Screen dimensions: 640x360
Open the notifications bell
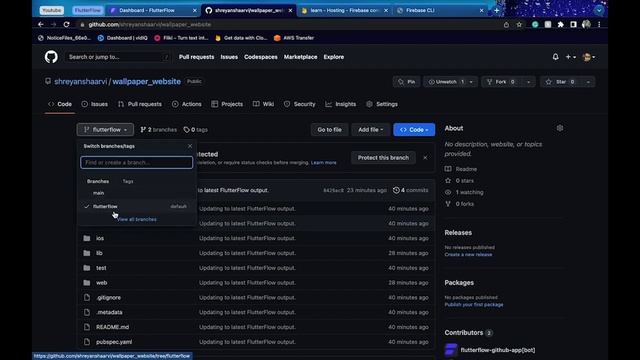pyautogui.click(x=556, y=57)
